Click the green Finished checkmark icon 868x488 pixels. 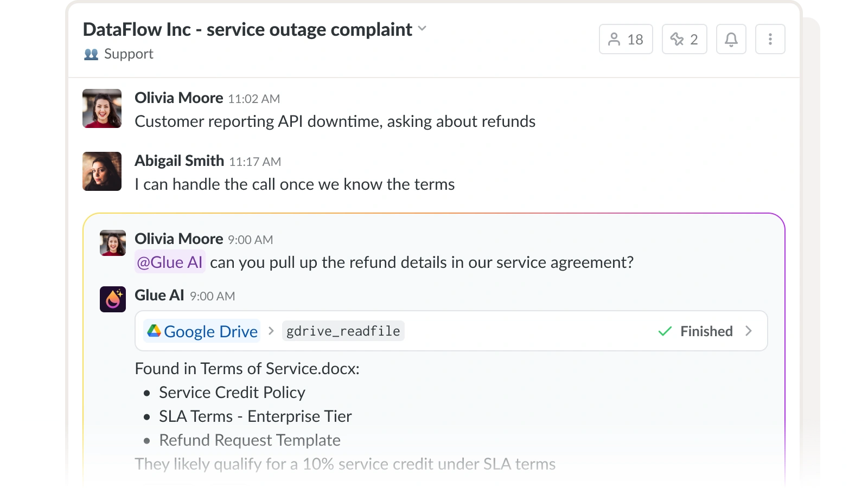(665, 331)
